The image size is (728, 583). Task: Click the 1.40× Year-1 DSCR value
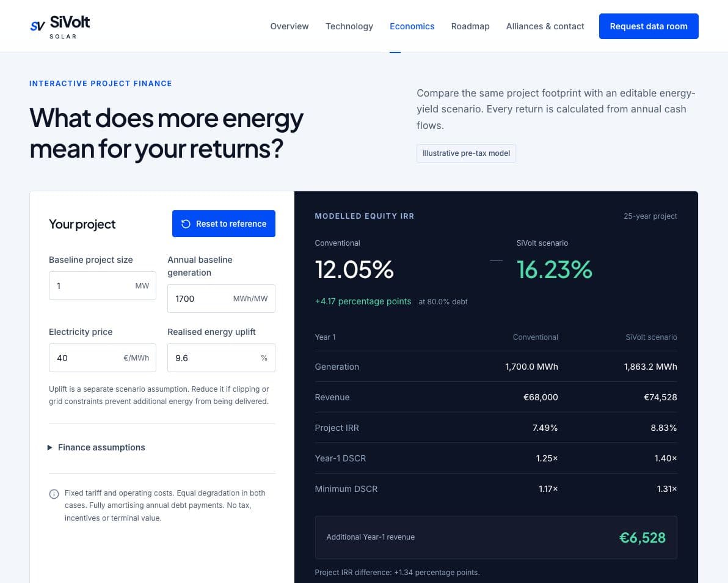pyautogui.click(x=665, y=458)
